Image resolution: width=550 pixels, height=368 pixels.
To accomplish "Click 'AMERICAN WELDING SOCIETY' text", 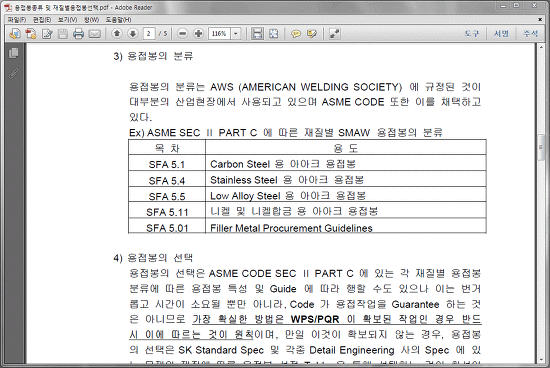I will click(320, 87).
